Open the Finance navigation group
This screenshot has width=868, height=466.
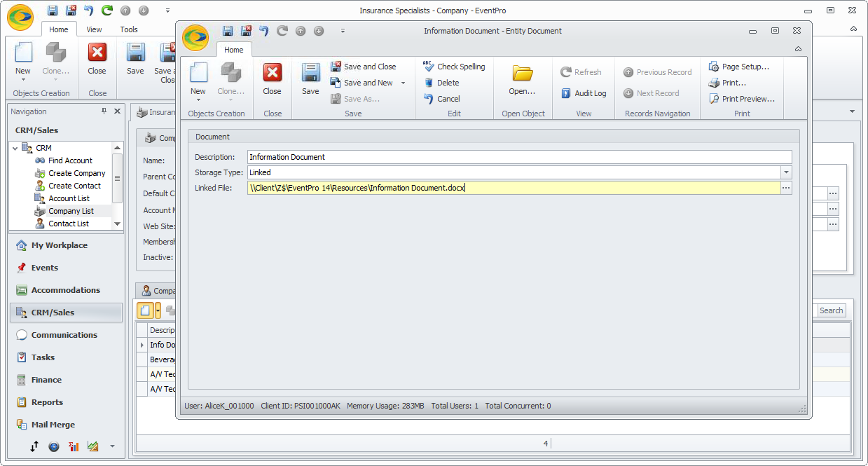pyautogui.click(x=66, y=380)
